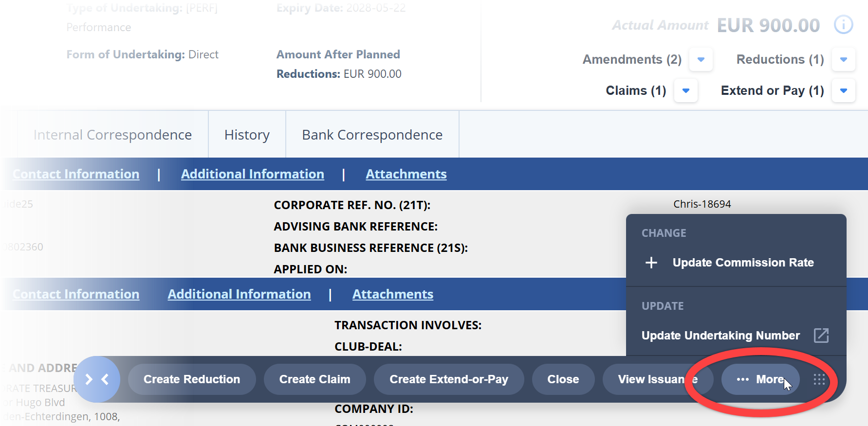Expand the Amendments (2) dropdown

pyautogui.click(x=701, y=59)
